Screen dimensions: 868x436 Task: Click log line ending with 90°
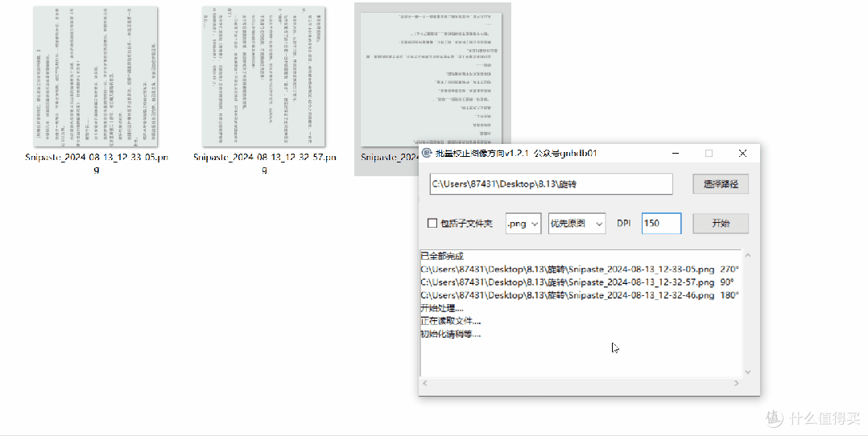[x=577, y=282]
